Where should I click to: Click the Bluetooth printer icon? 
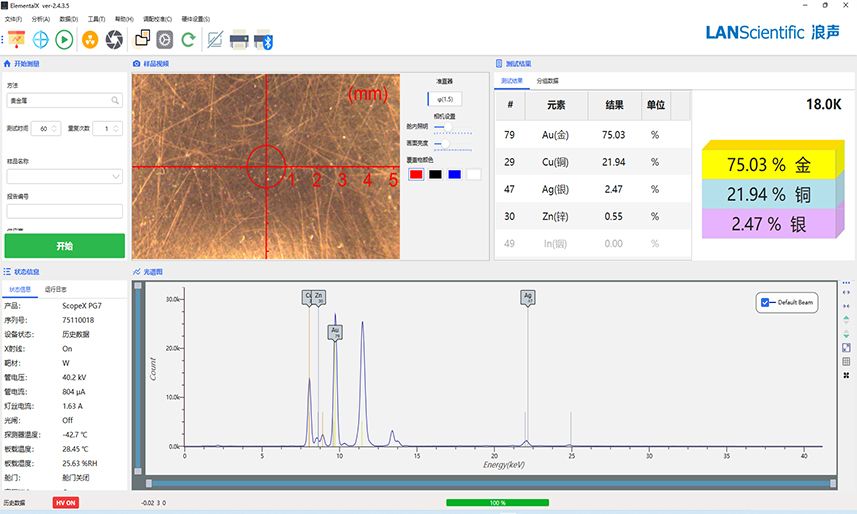[263, 40]
